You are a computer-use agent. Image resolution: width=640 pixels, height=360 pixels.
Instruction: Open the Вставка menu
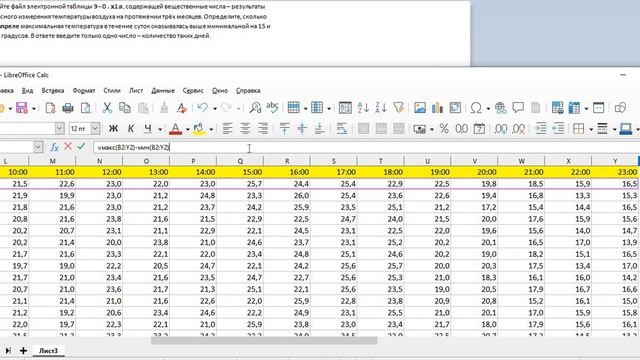click(x=53, y=91)
